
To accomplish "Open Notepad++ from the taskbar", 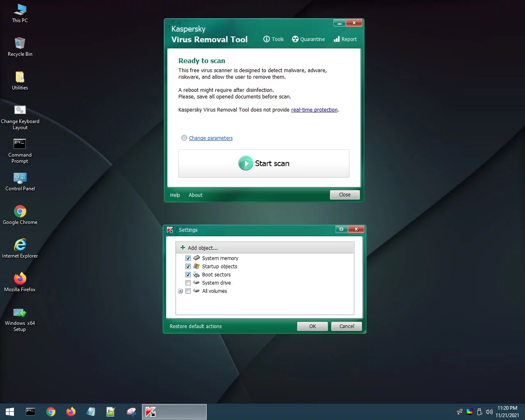I will [111, 412].
